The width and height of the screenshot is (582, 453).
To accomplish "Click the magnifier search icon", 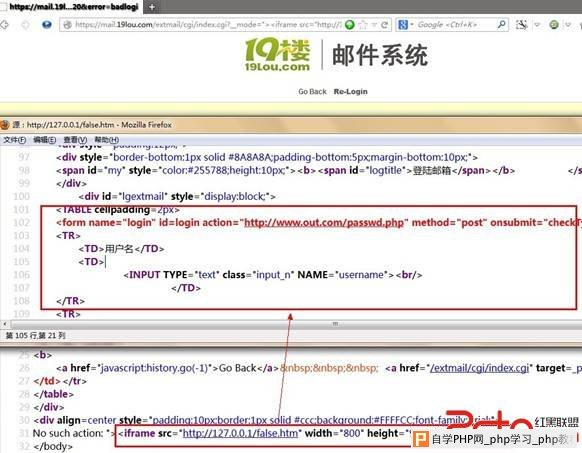I will point(501,25).
